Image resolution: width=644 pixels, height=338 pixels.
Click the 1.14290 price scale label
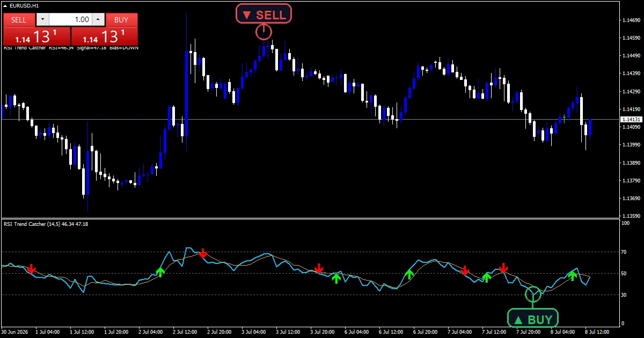point(631,92)
